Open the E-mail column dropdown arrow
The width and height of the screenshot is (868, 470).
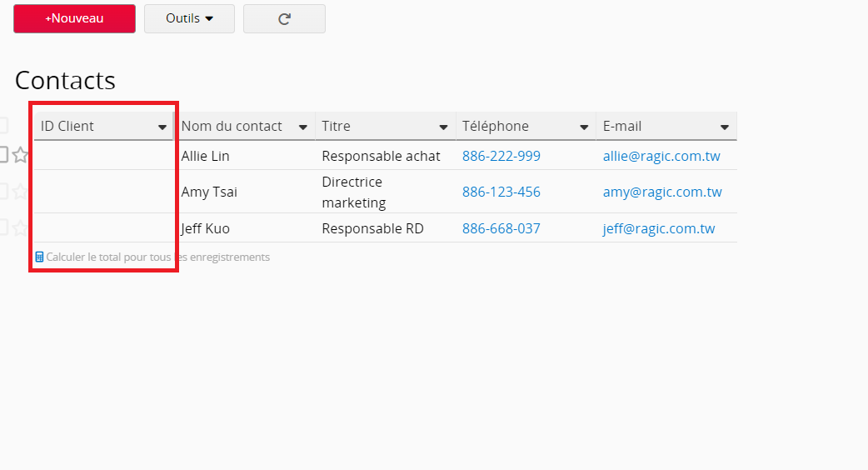click(x=725, y=127)
